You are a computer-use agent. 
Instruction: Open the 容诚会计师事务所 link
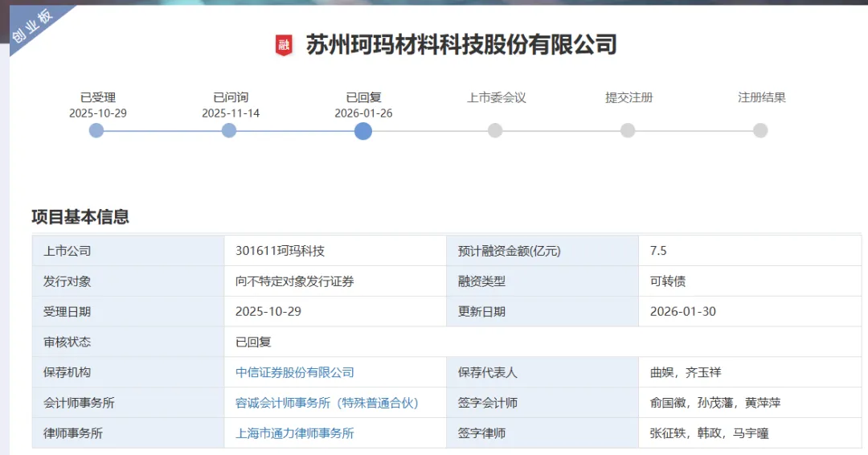(x=326, y=403)
